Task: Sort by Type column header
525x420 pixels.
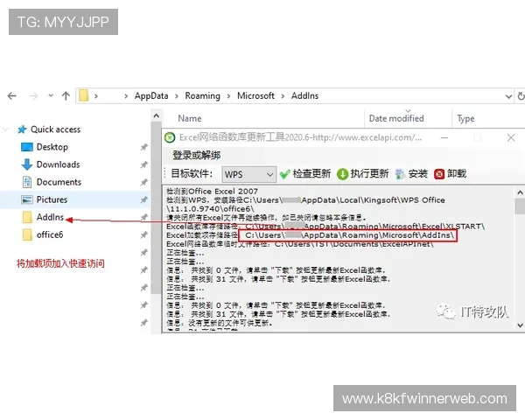Action: [465, 119]
